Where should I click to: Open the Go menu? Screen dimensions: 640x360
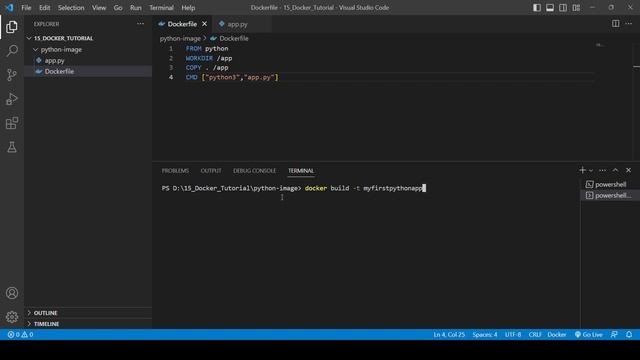tap(118, 8)
